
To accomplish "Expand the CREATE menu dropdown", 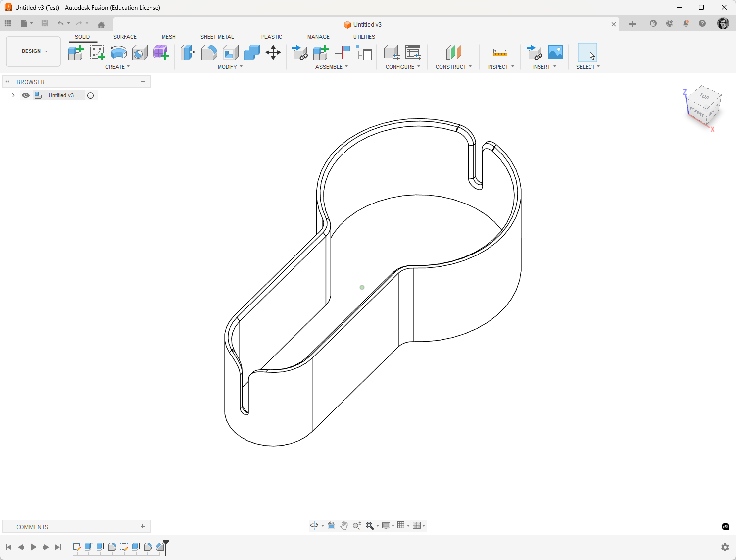I will [x=118, y=67].
